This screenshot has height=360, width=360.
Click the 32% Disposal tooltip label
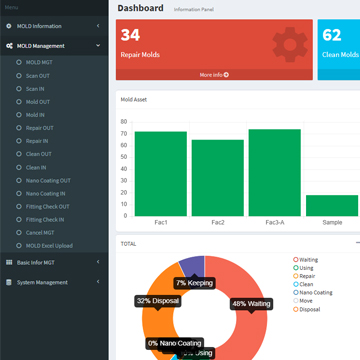tap(158, 301)
